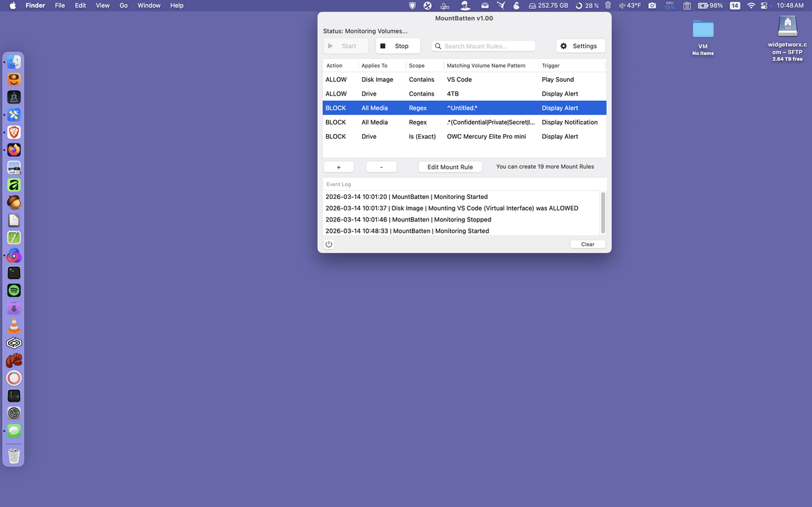This screenshot has width=812, height=507.
Task: Click the power icon in MountBatten window
Action: point(329,244)
